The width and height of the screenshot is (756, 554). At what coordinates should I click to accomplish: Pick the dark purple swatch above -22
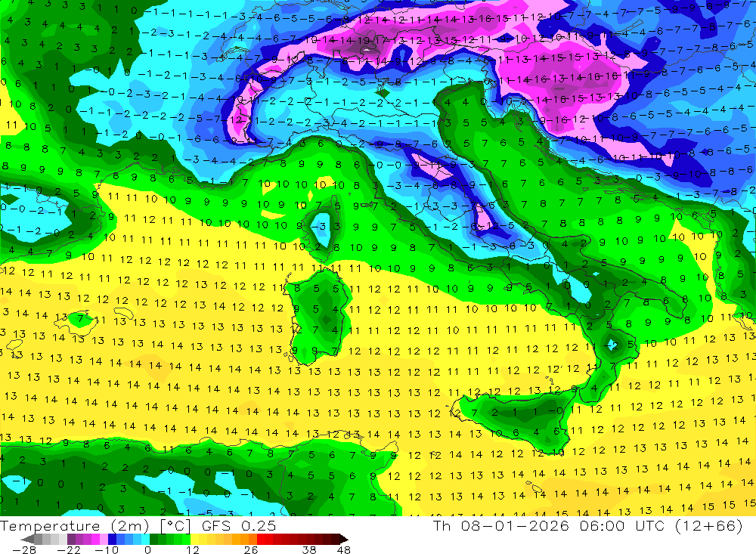tap(71, 539)
